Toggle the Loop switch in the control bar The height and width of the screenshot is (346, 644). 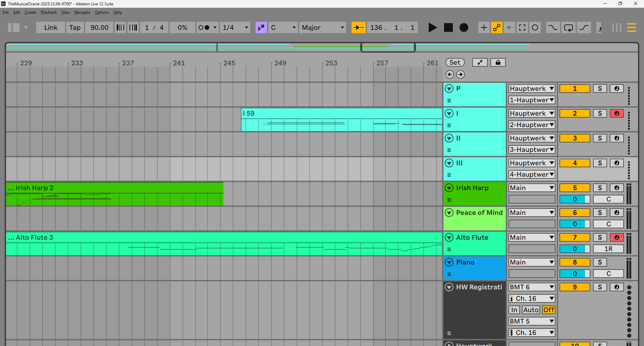pos(569,27)
